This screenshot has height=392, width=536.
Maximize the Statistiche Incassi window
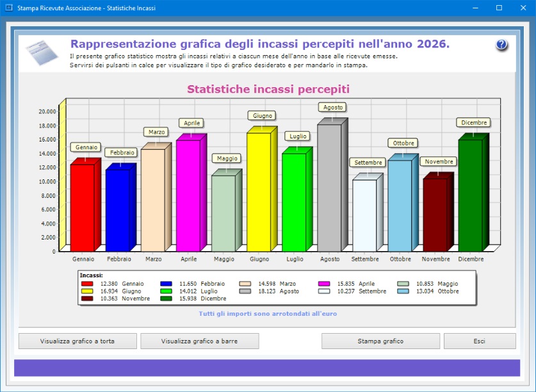point(499,8)
